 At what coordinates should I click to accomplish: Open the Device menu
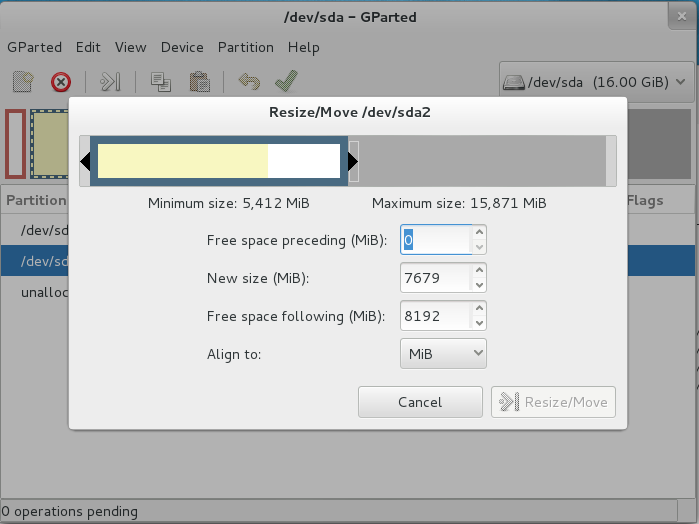click(x=182, y=47)
